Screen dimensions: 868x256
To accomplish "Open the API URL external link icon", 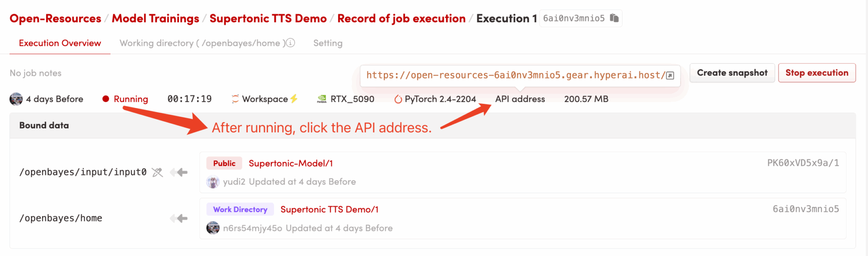I will pyautogui.click(x=670, y=75).
